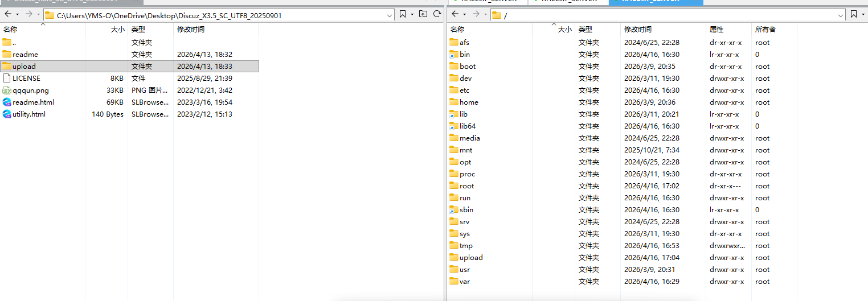Go back in the remote pane

tap(455, 14)
